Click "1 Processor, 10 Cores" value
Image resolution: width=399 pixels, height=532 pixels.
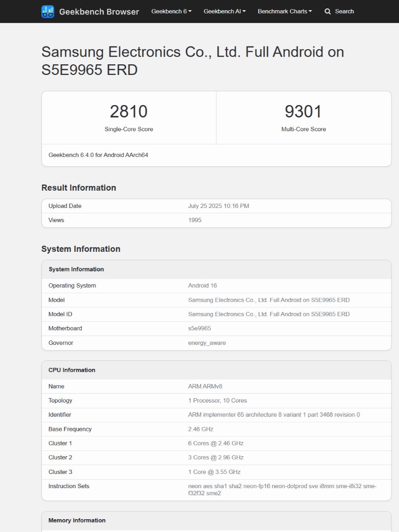pos(218,400)
